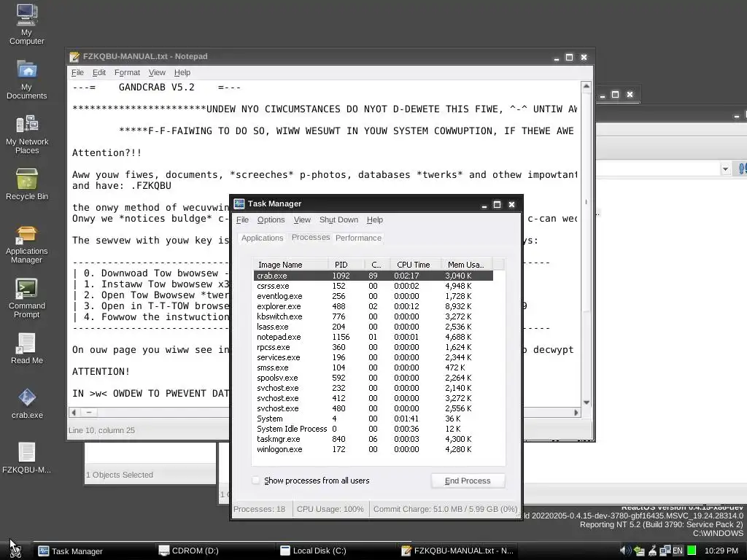Click the EN language indicator

pos(678,551)
